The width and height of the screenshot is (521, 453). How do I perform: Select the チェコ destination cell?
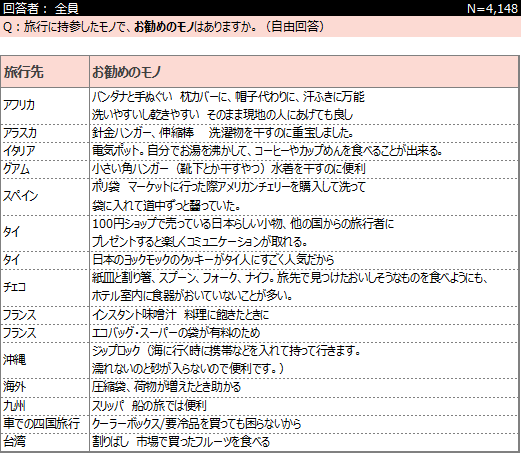coord(45,287)
